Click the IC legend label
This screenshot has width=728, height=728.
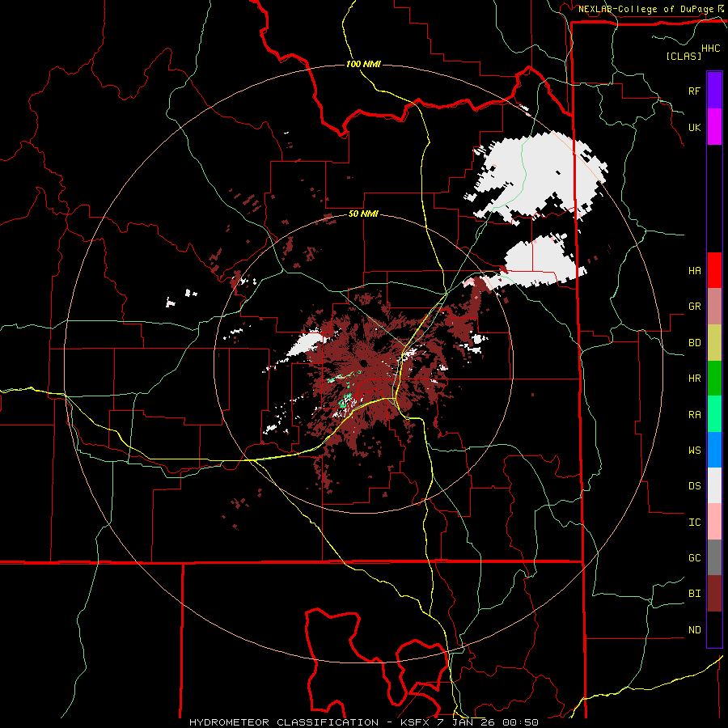click(x=694, y=522)
